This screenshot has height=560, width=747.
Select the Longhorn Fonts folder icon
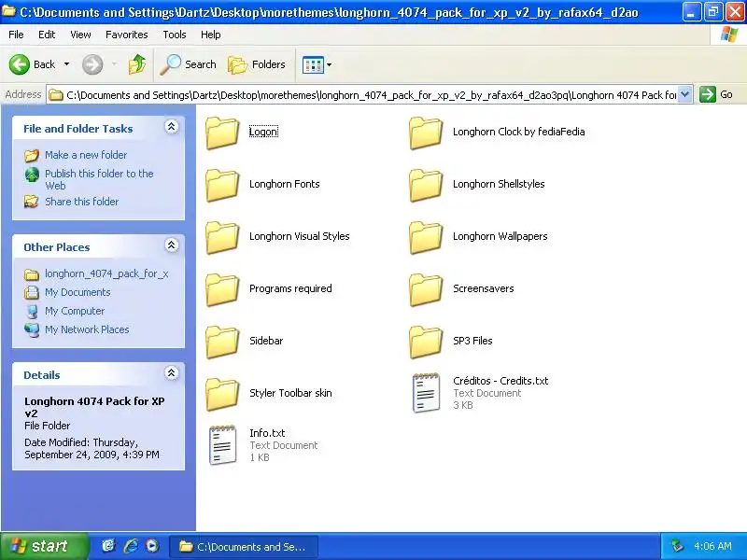click(x=222, y=186)
